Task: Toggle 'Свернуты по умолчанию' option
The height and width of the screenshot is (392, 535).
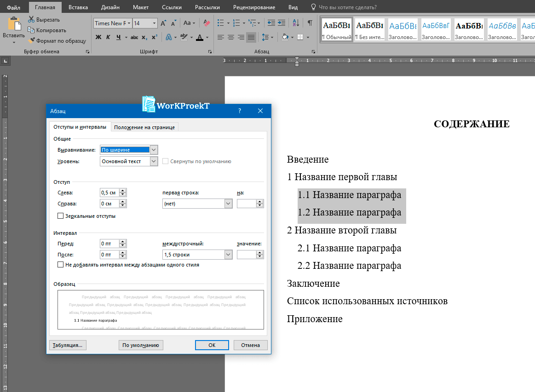Action: (x=165, y=161)
